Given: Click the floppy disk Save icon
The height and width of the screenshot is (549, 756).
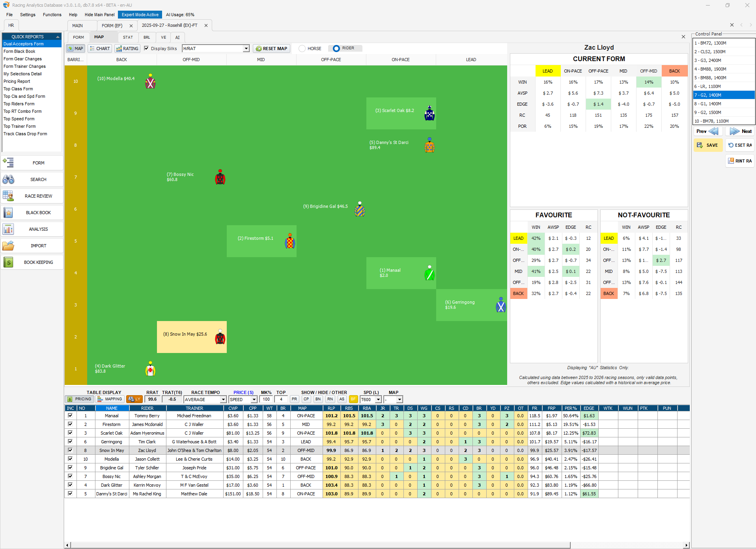Looking at the screenshot, I should click(x=700, y=145).
